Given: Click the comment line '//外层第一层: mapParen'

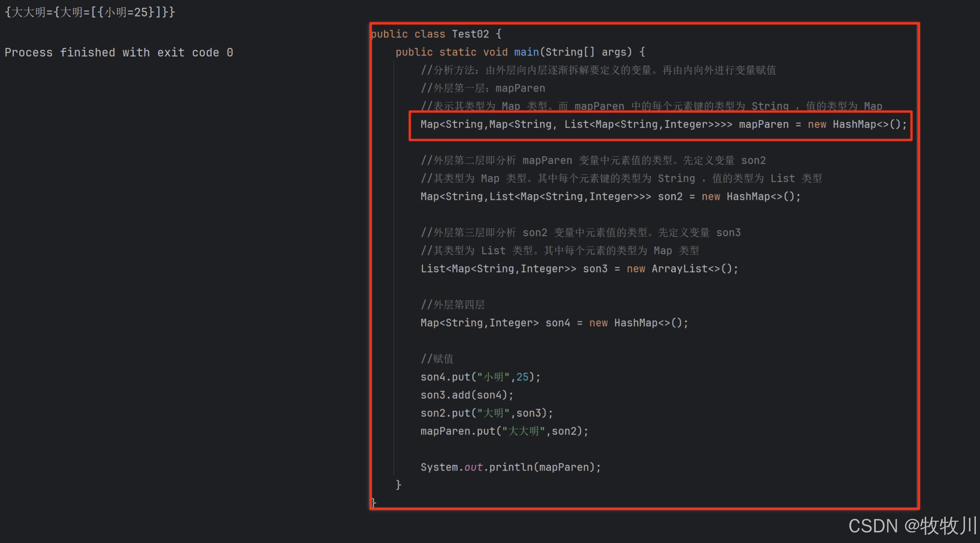Looking at the screenshot, I should (x=482, y=88).
